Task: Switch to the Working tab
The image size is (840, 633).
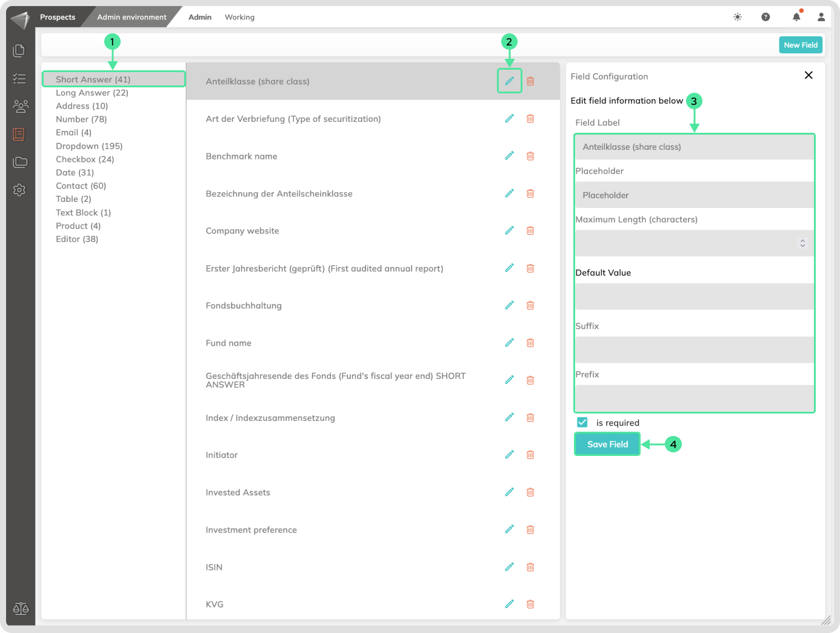Action: pos(239,17)
